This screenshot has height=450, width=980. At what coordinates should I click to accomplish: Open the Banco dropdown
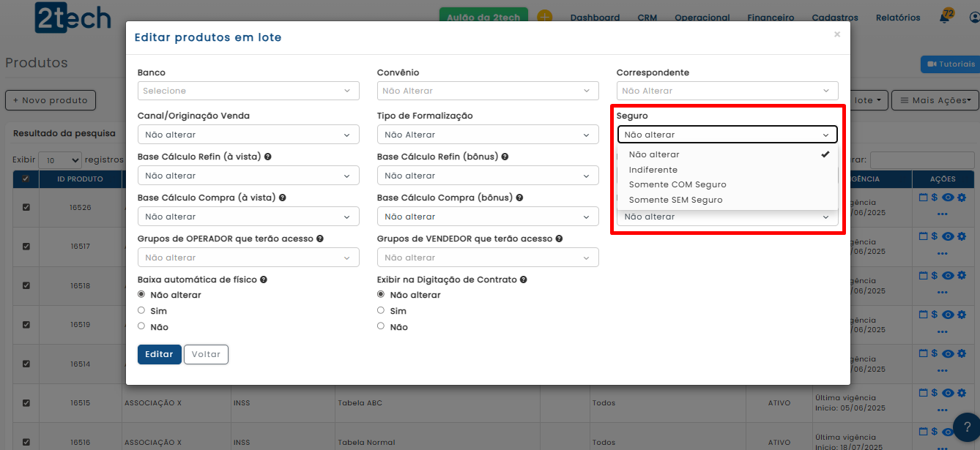pyautogui.click(x=248, y=91)
